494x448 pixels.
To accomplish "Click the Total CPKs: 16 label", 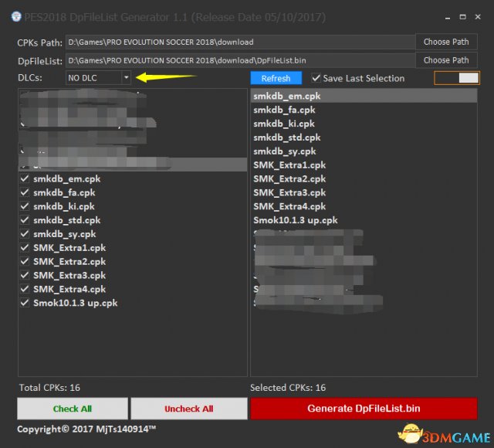I will 49,388.
